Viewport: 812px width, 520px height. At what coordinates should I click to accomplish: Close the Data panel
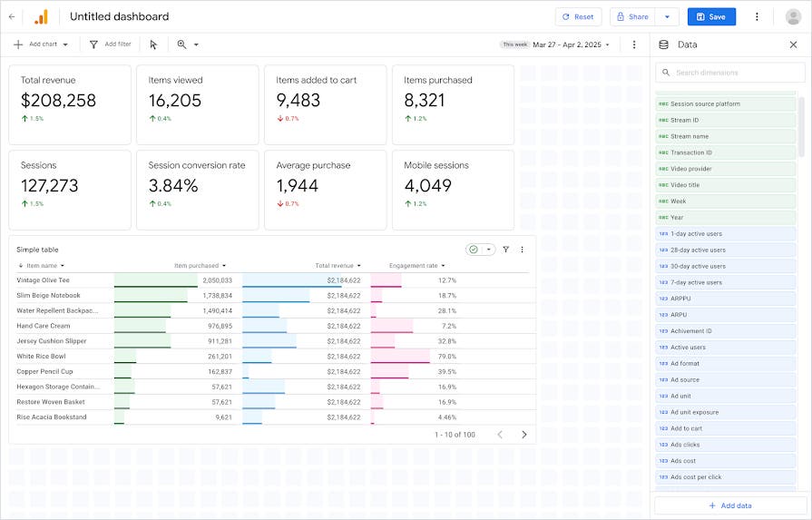pos(793,44)
